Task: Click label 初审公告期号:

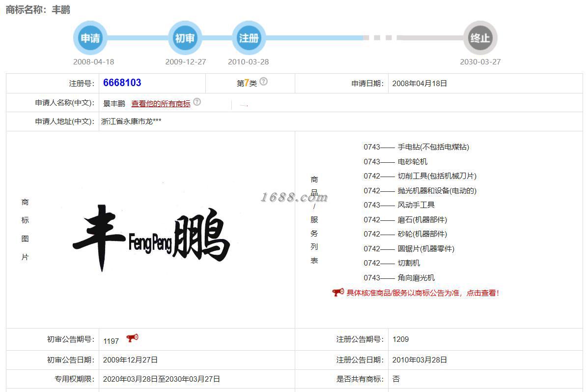Action: (x=71, y=339)
